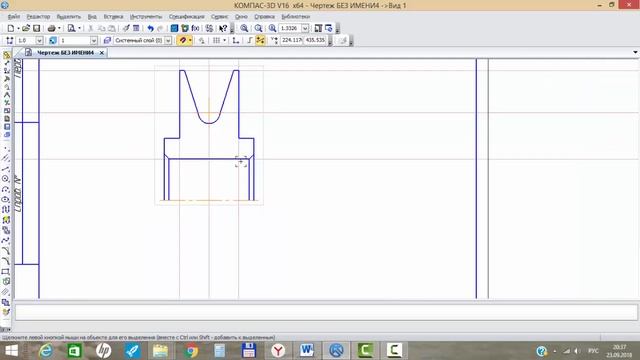This screenshot has width=640, height=360.
Task: Click the layers manager icon
Action: tap(107, 40)
